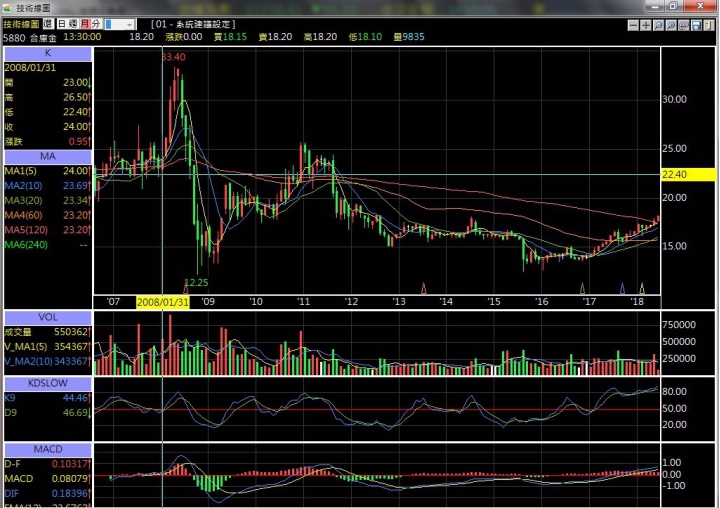Click the print icon in chart toolbar
This screenshot has width=720, height=508.
click(x=683, y=25)
